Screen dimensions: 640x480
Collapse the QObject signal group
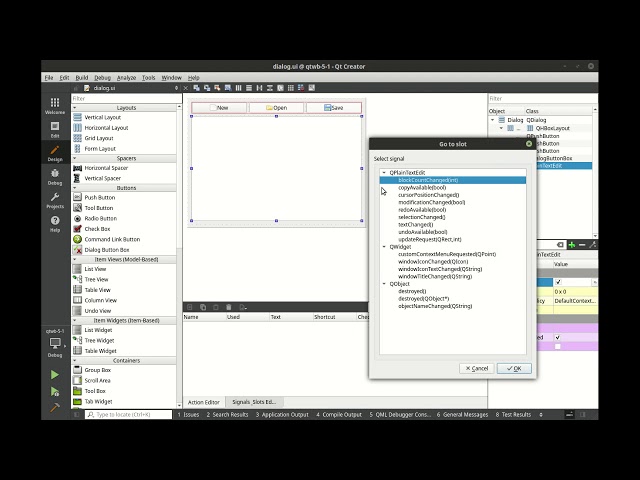(384, 284)
